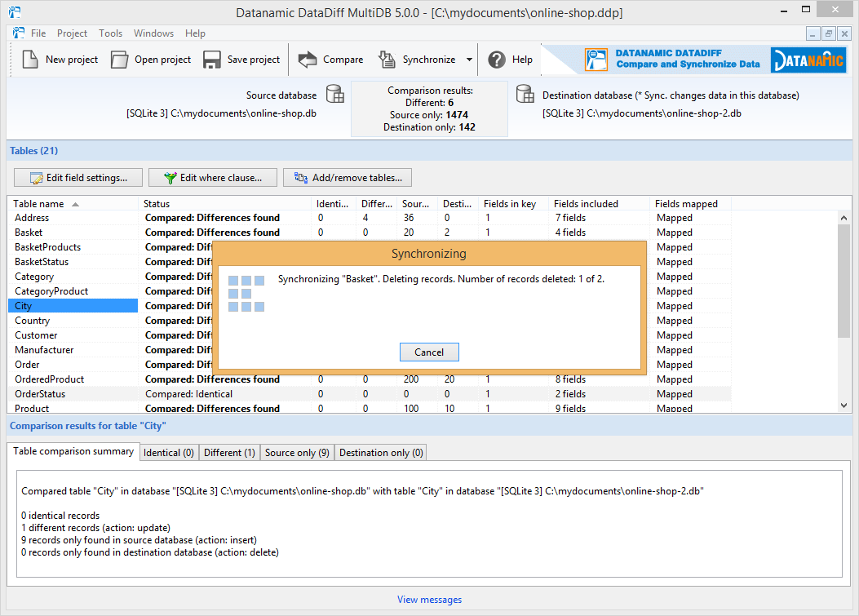Click 'Compared: Identical' status of OrderStatus
This screenshot has height=616, width=859.
tap(188, 394)
